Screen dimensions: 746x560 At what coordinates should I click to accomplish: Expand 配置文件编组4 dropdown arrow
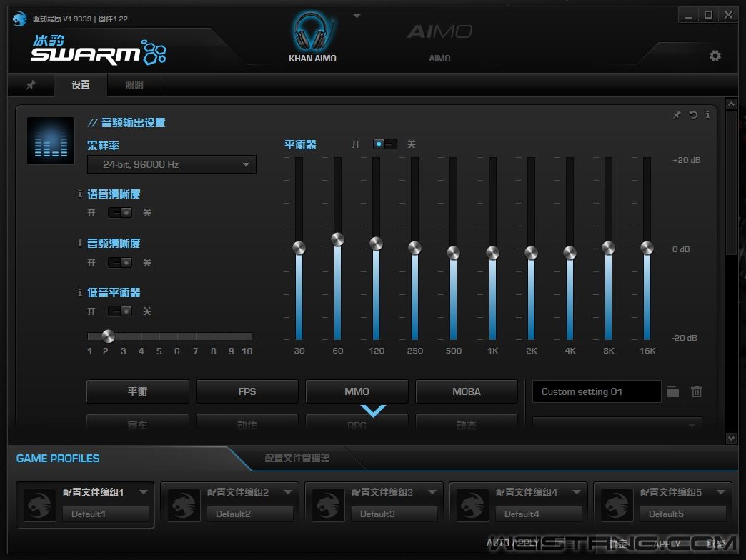point(577,492)
